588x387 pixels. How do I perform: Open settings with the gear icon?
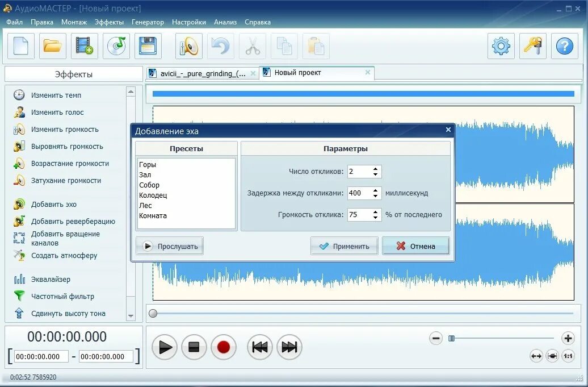(501, 46)
